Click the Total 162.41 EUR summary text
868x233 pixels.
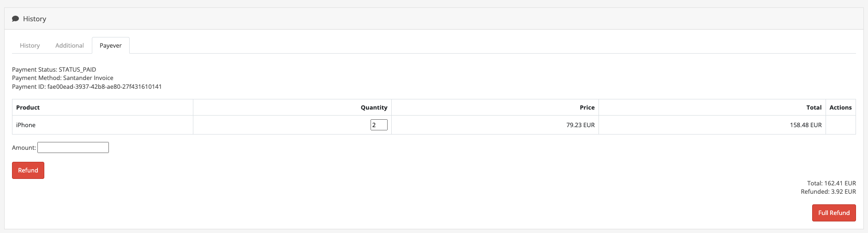coord(832,183)
